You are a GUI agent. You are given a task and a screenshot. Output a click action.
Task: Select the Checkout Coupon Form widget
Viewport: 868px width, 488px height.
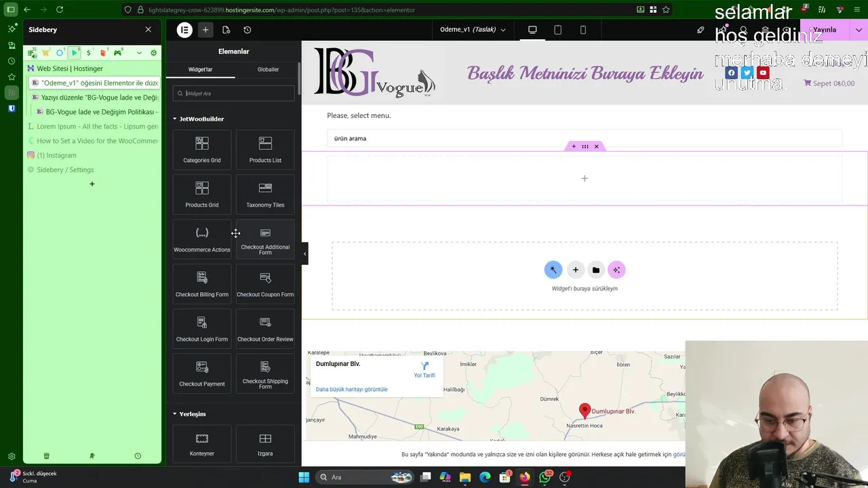tap(265, 283)
